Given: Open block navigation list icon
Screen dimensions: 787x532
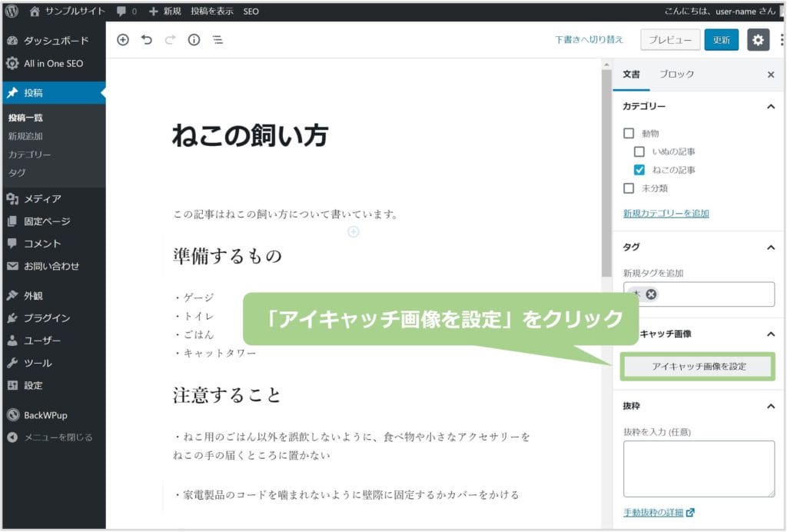Looking at the screenshot, I should [218, 40].
